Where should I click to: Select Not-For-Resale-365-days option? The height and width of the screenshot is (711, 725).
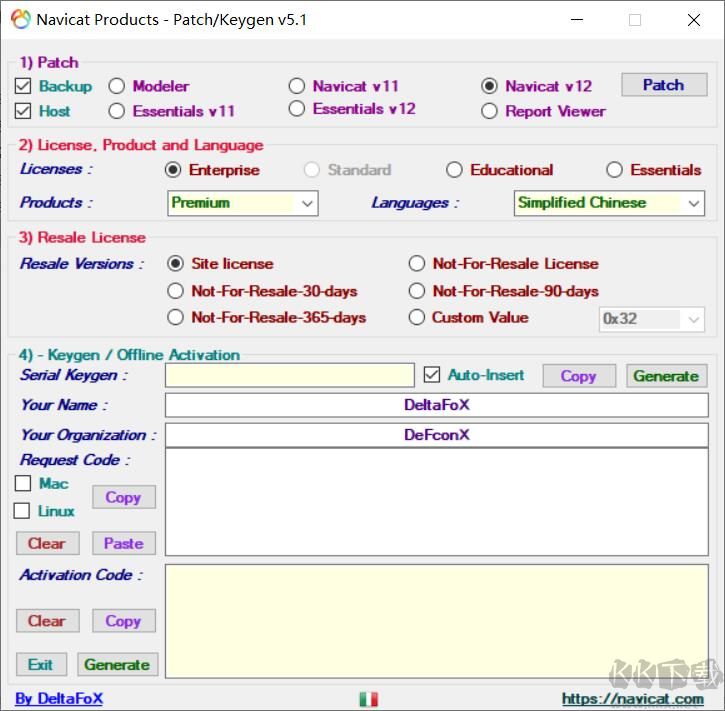(x=175, y=317)
